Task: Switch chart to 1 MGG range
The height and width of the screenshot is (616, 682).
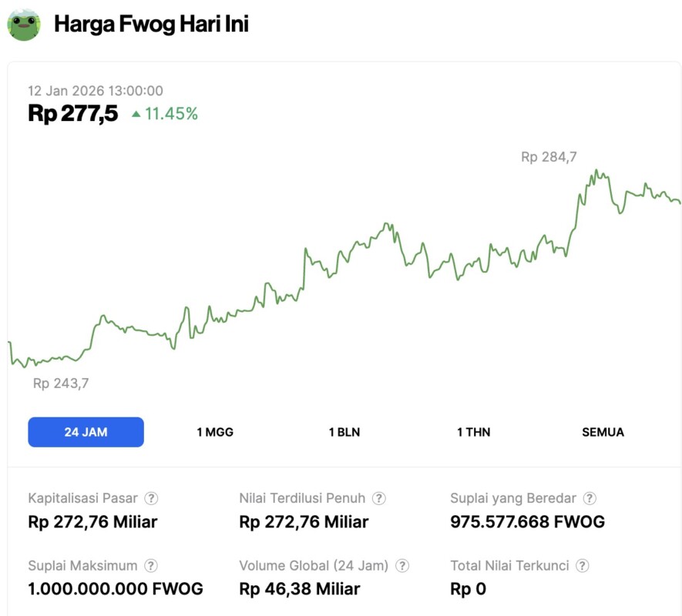Action: click(x=215, y=432)
